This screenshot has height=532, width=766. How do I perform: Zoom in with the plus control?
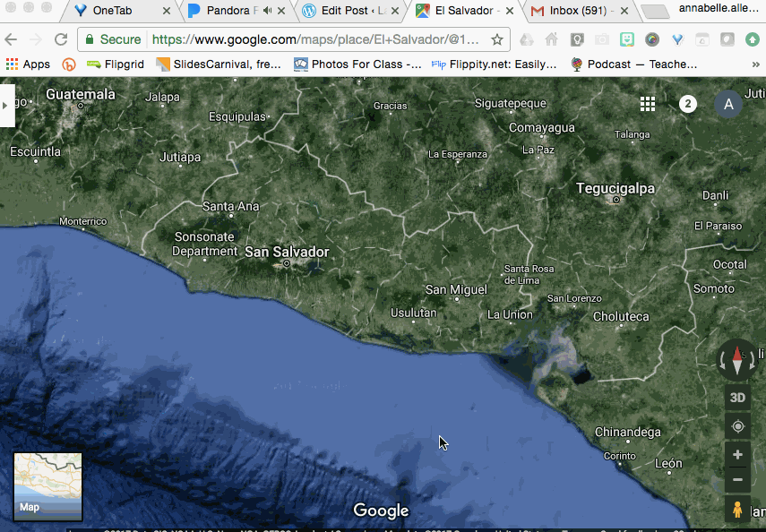[x=736, y=454]
